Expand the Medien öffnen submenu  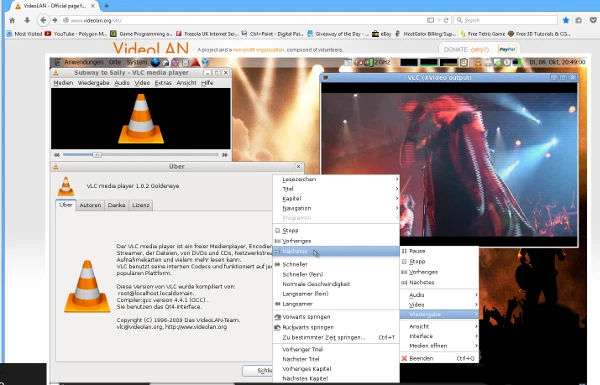point(439,346)
